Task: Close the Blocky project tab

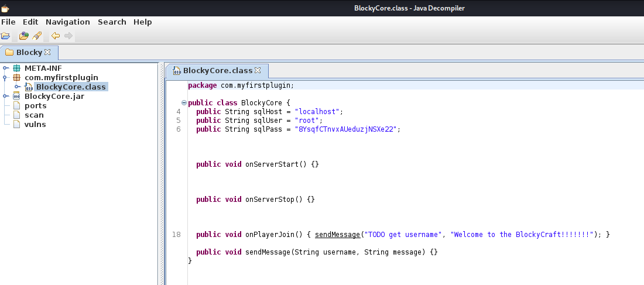Action: (48, 52)
